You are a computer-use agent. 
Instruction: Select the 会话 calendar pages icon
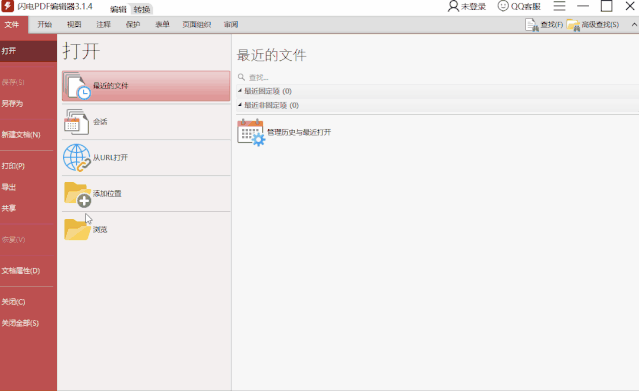click(x=76, y=121)
